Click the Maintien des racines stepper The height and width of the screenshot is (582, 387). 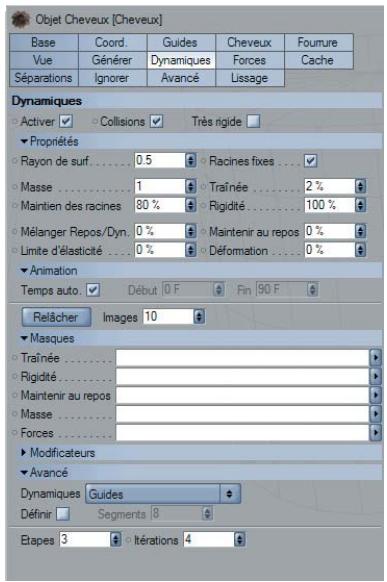point(191,205)
